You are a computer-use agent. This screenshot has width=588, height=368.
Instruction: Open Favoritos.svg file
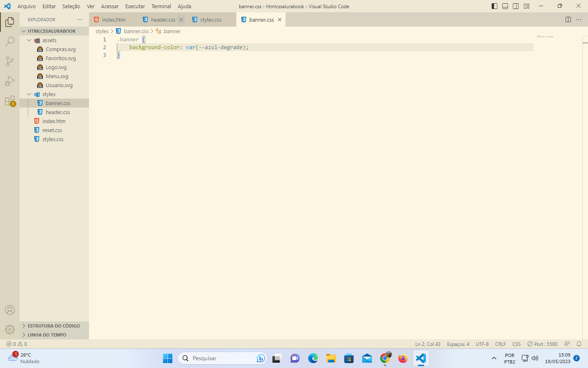point(54,58)
